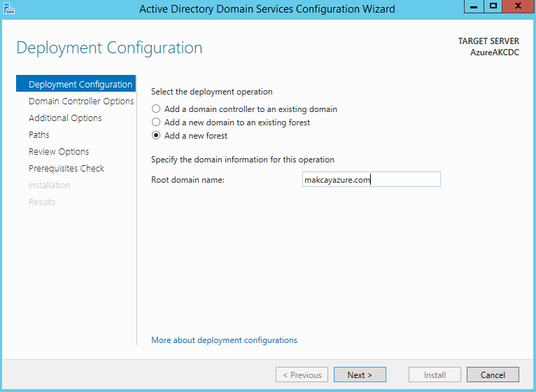Screen dimensions: 536x392
Task: Click the AzureAKCDC target server name
Action: pyautogui.click(x=495, y=52)
